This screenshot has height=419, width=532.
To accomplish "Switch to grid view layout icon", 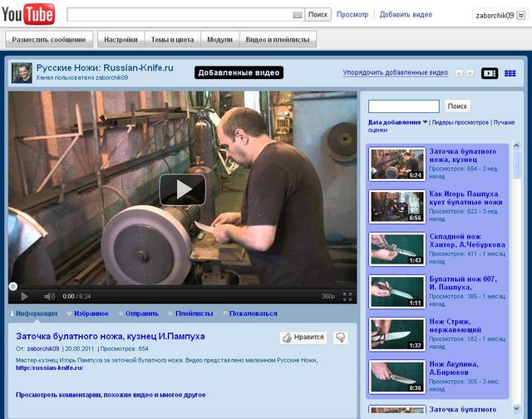I will tap(510, 73).
